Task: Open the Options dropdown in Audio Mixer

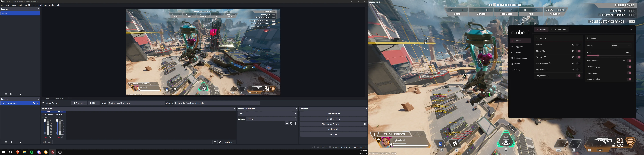Action: 230,142
